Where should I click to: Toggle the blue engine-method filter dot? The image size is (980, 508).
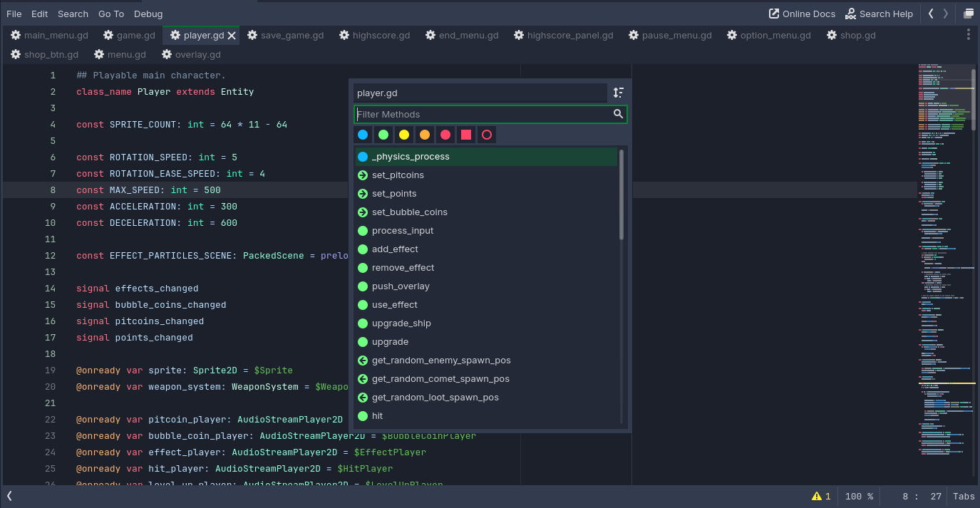363,134
